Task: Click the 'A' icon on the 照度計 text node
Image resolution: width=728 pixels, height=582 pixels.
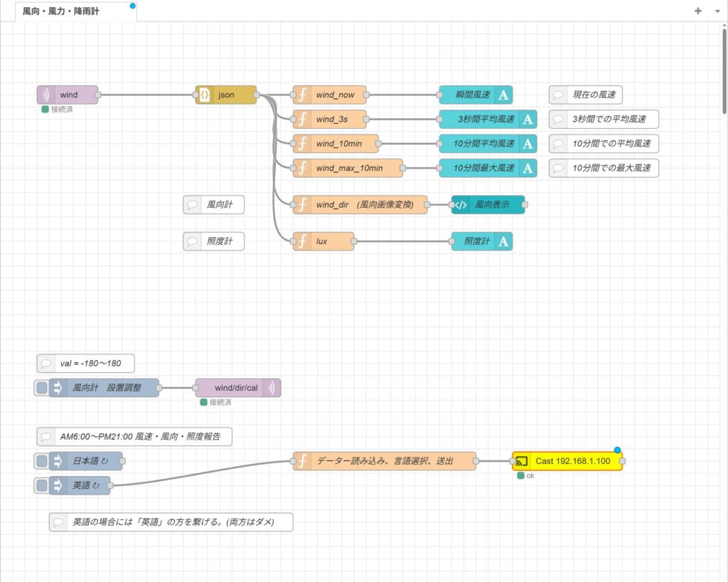Action: 503,241
